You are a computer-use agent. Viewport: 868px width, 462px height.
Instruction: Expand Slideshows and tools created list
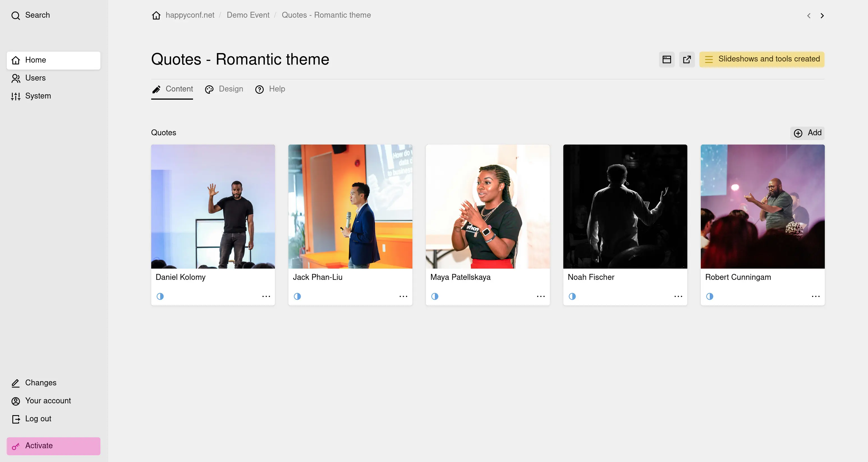762,59
